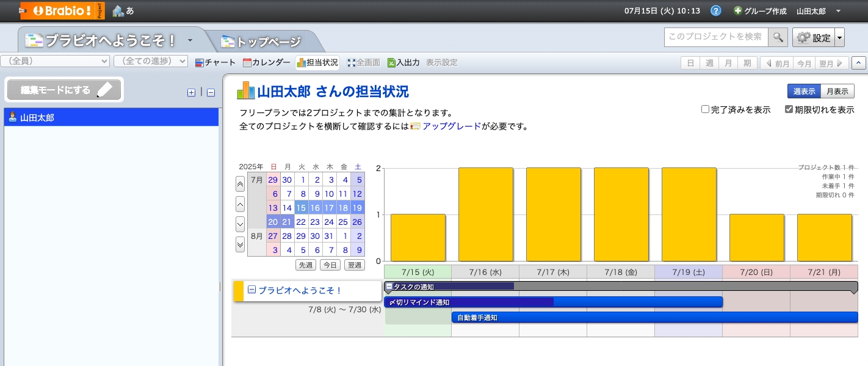868x366 pixels.
Task: Click the search magnifier button
Action: [x=778, y=37]
